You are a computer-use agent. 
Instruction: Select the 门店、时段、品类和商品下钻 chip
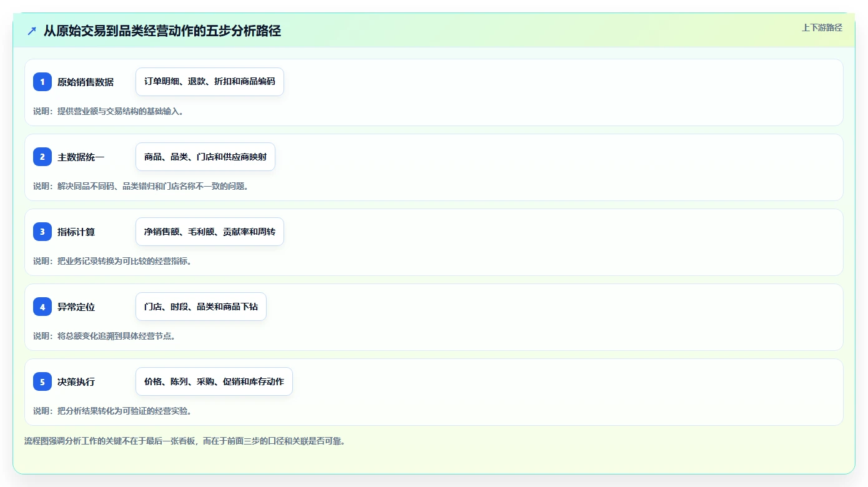click(x=201, y=307)
